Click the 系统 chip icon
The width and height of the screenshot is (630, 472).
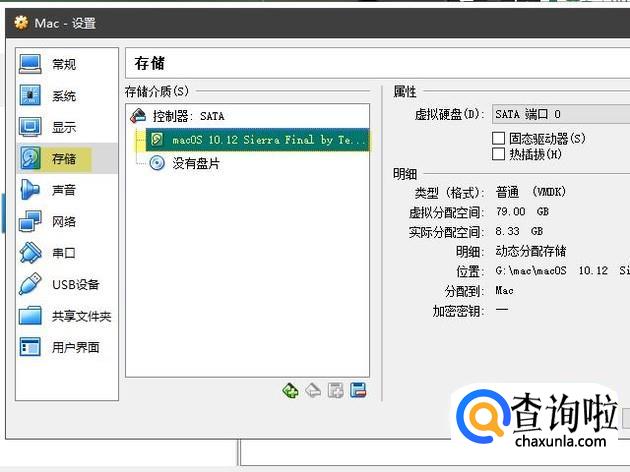[30, 96]
